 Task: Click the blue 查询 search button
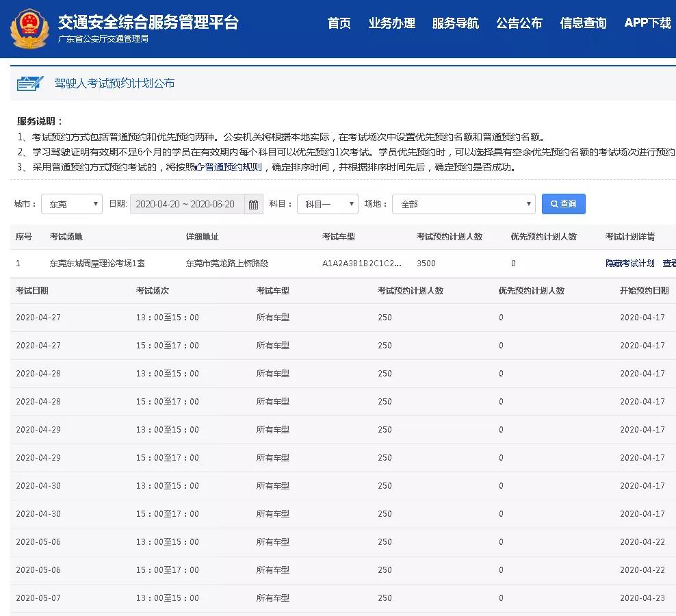coord(564,203)
